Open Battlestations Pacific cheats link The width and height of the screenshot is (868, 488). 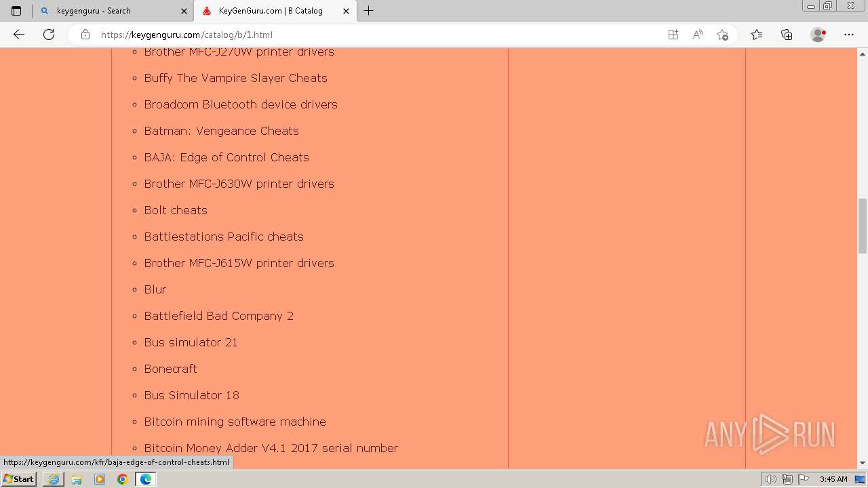224,237
